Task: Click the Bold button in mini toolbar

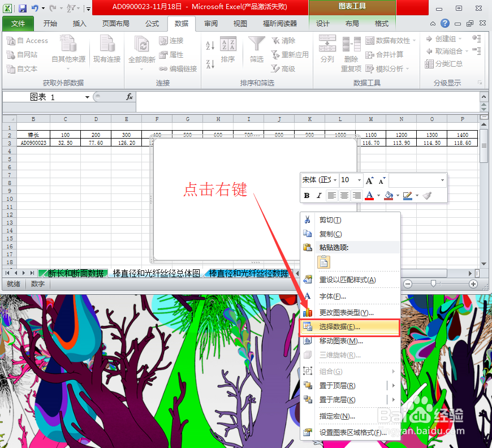Action: [307, 196]
